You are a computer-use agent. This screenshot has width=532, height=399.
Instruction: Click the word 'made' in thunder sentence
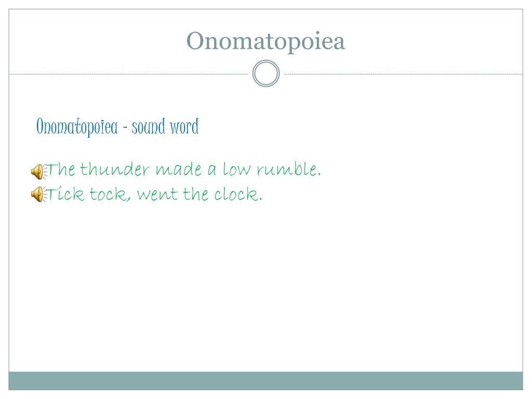[179, 169]
